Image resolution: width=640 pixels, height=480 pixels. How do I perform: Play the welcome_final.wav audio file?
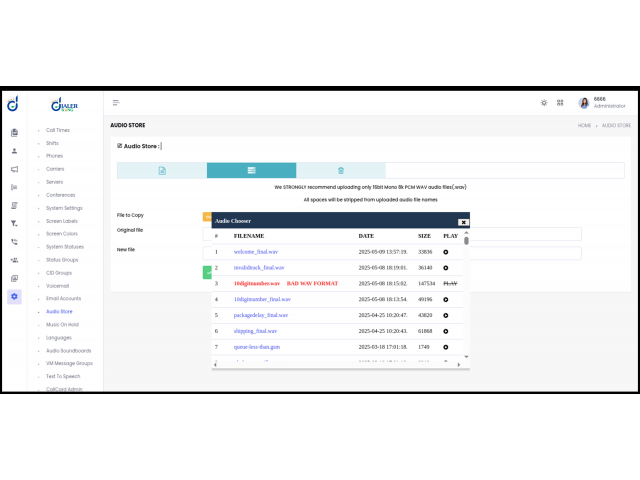(446, 252)
